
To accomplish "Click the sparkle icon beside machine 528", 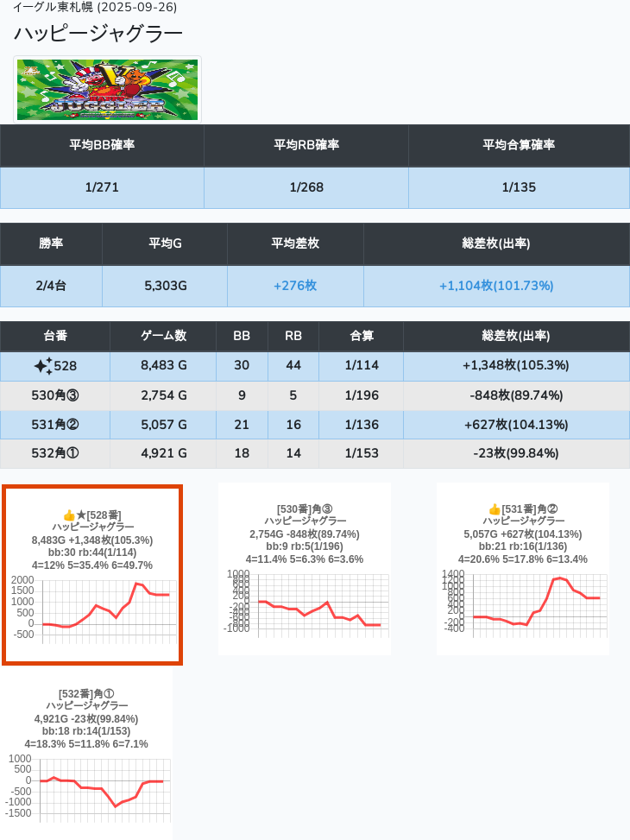I will pyautogui.click(x=42, y=366).
